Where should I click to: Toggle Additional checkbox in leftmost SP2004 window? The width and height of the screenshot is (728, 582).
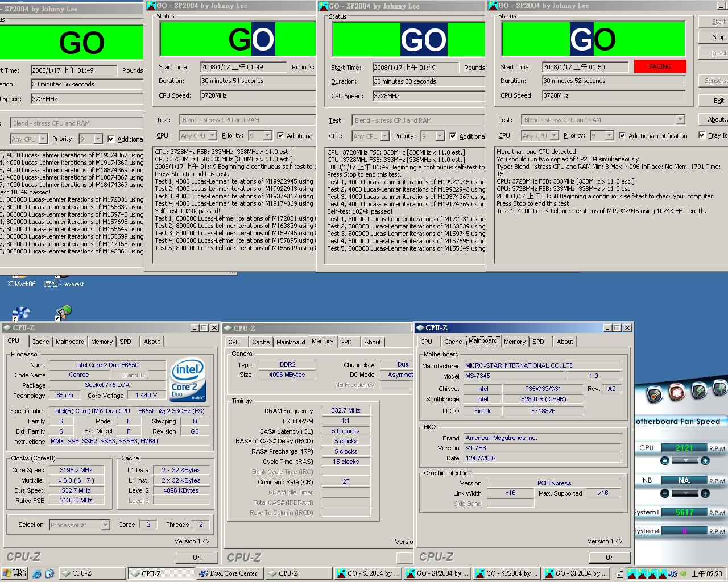pos(111,139)
